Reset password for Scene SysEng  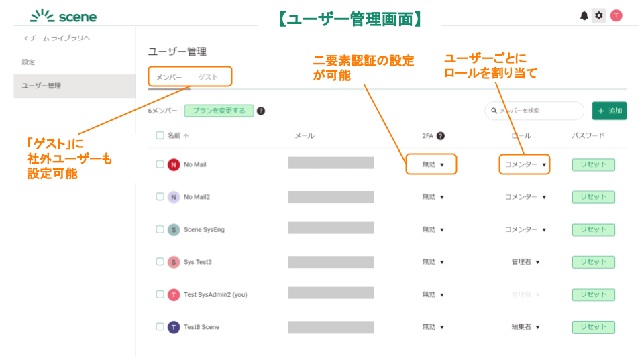point(594,229)
